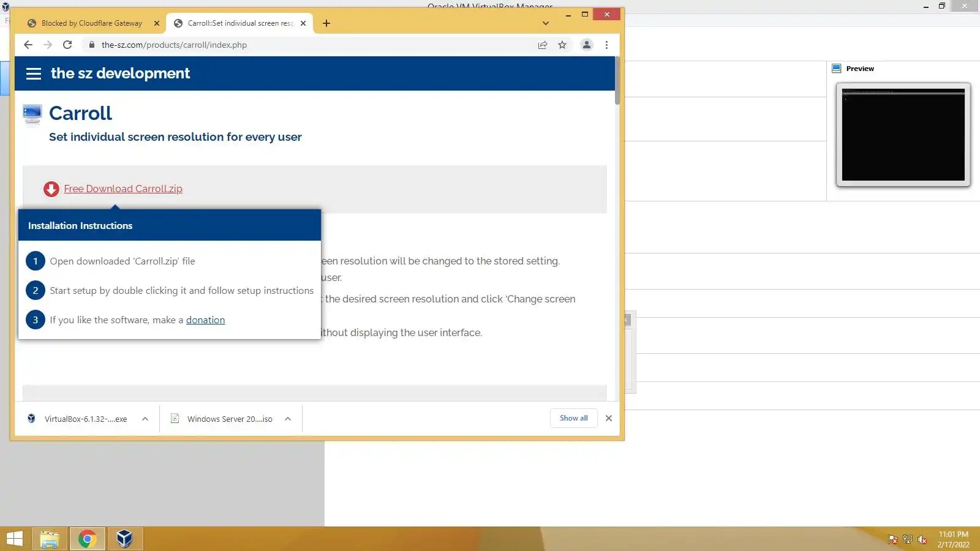Go back to the previous page

tap(28, 45)
